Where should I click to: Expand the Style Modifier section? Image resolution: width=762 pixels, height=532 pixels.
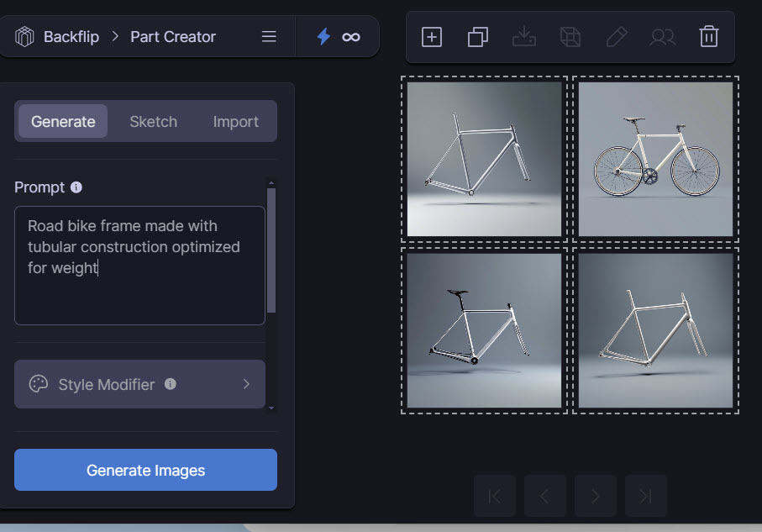point(139,384)
